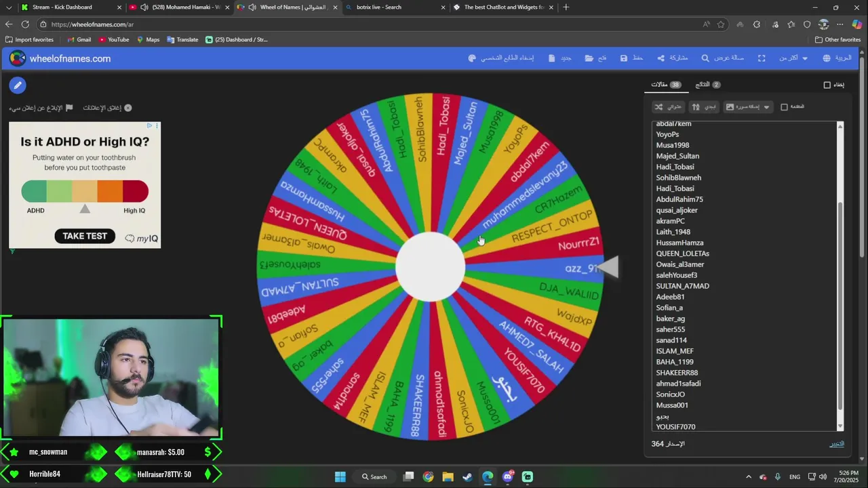Report a bad ad flag link

41,108
